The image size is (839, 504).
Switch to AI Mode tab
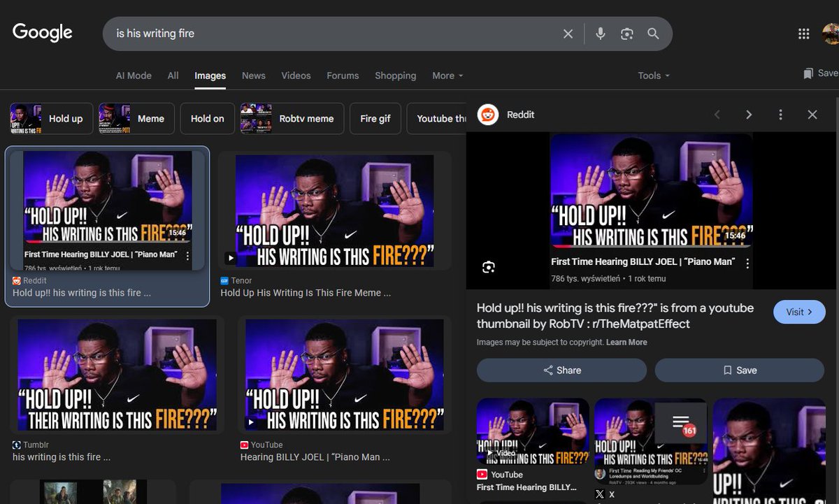pyautogui.click(x=134, y=75)
